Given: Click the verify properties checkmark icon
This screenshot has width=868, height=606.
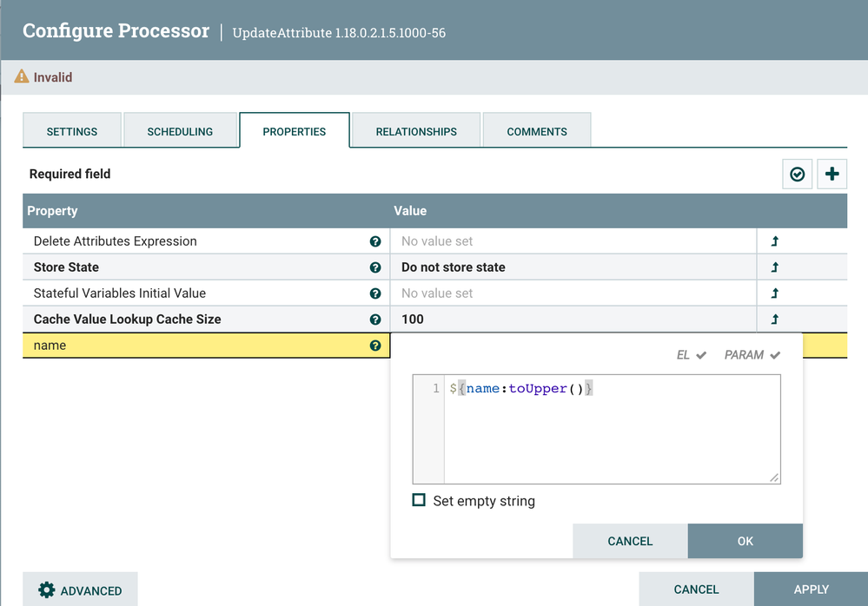Looking at the screenshot, I should click(x=797, y=175).
